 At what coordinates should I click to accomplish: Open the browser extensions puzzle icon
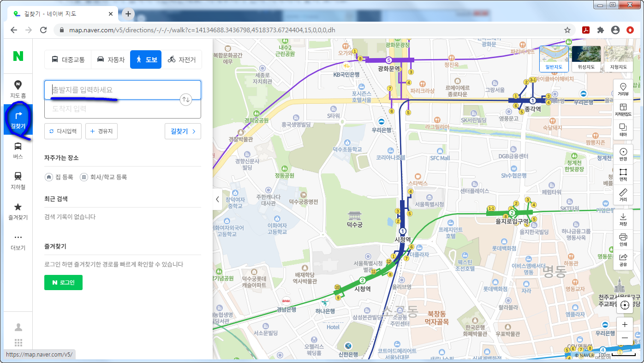pos(600,30)
